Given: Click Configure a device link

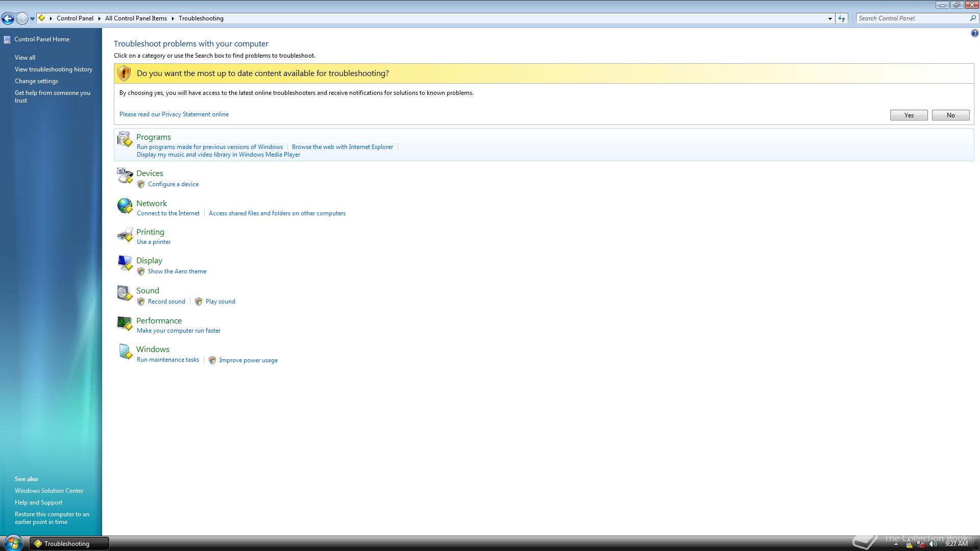Looking at the screenshot, I should (173, 184).
